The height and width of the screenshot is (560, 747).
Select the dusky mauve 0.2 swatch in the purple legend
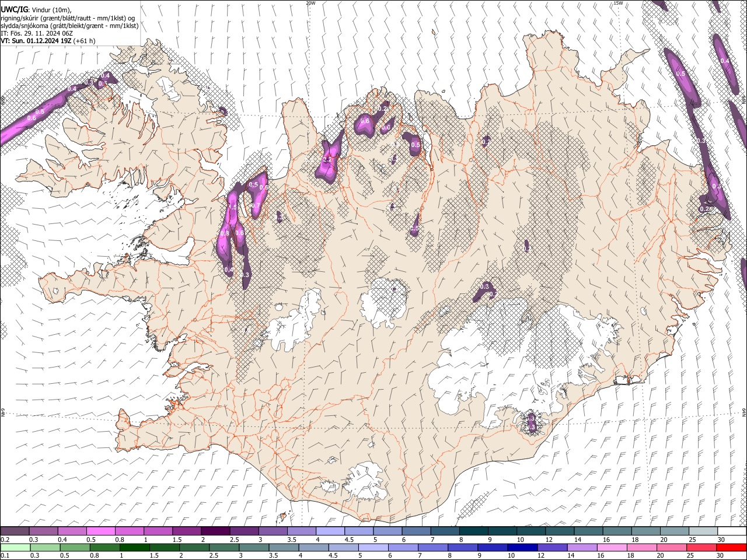click(x=15, y=531)
